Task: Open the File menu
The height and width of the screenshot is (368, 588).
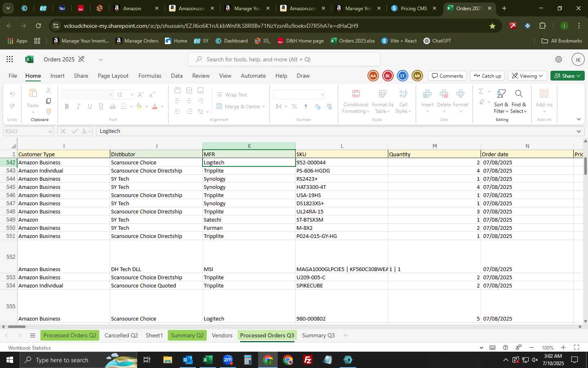Action: [x=13, y=76]
